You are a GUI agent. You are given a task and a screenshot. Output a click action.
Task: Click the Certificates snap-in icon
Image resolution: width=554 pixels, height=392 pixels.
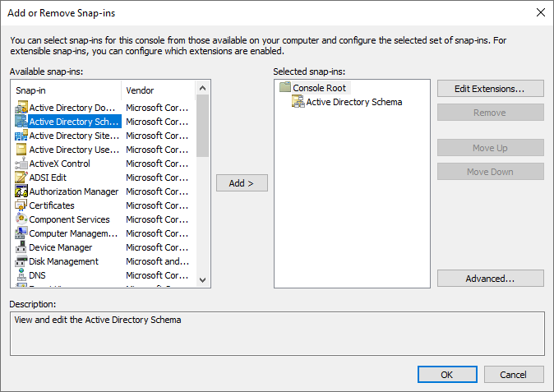(x=21, y=205)
